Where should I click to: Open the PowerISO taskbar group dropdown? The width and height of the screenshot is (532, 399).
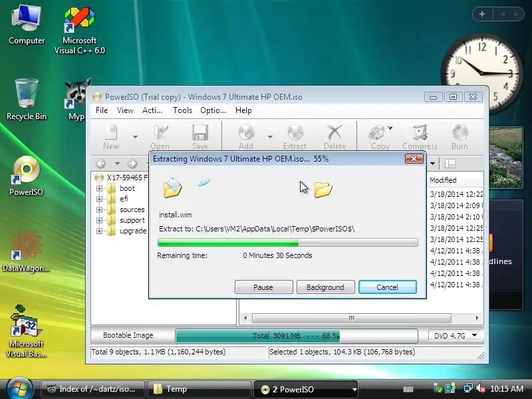[354, 390]
